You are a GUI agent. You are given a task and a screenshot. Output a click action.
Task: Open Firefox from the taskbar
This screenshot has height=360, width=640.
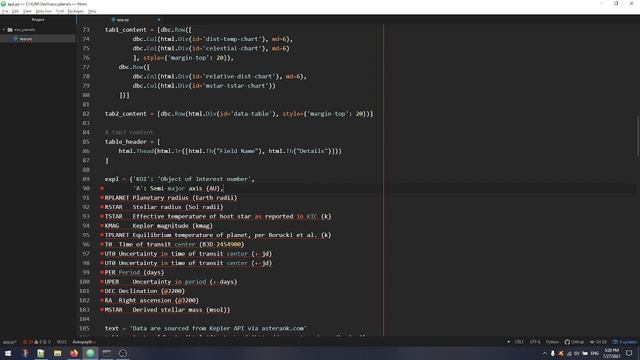(74, 353)
